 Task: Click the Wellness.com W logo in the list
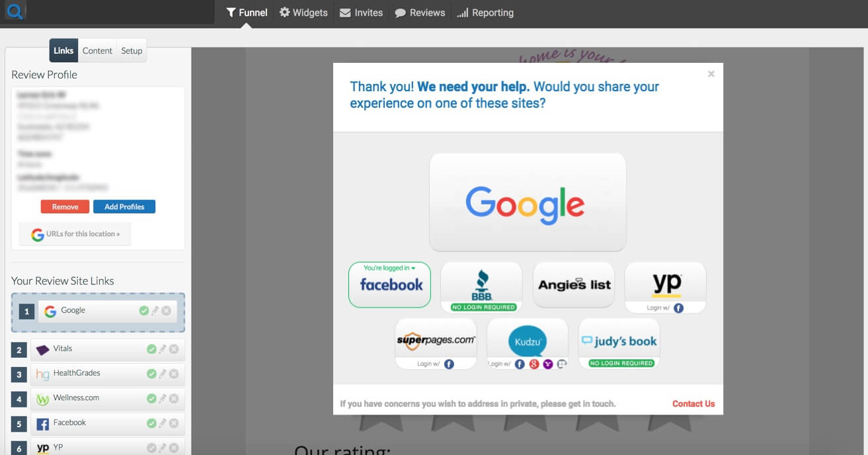(x=42, y=399)
